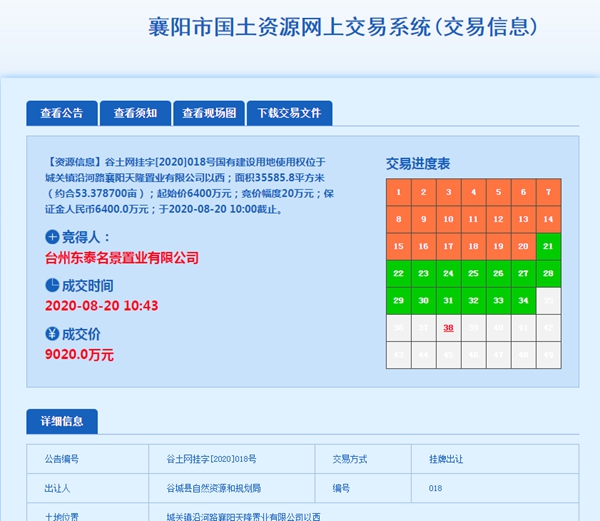Click the 交易进度表 heading

(418, 164)
